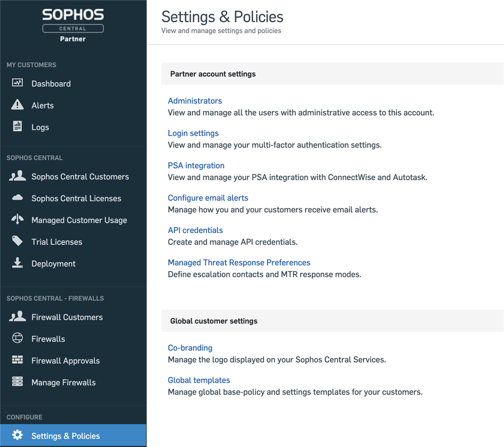Click the Sophos Central Licenses cloud icon
The height and width of the screenshot is (447, 504).
coord(17,198)
